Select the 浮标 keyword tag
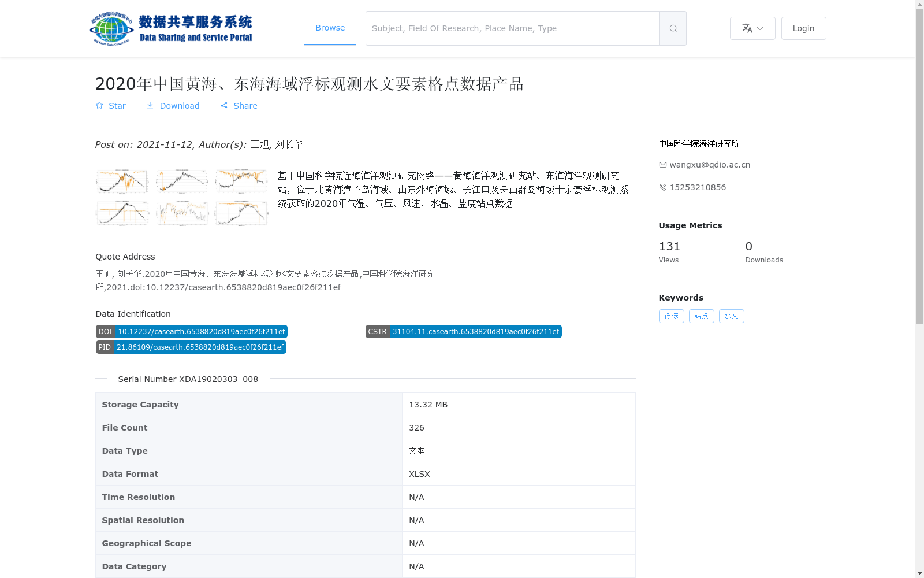Viewport: 924px width, 578px height. click(x=672, y=316)
